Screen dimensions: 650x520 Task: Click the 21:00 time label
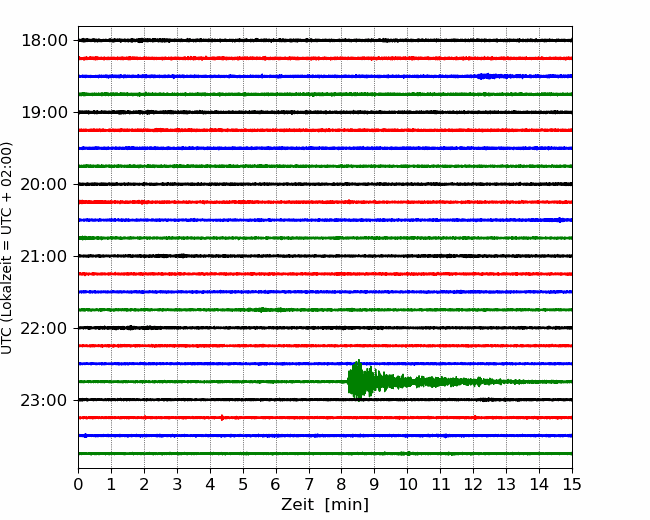(44, 256)
